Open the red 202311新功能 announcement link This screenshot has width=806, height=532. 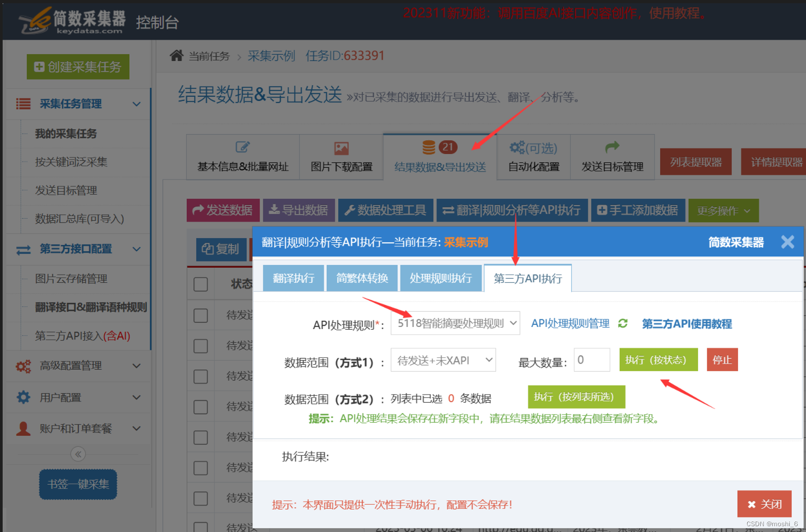click(555, 13)
